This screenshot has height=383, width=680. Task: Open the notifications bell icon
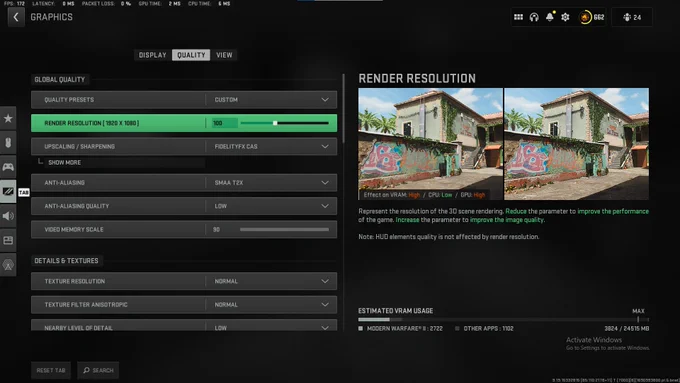(x=550, y=17)
